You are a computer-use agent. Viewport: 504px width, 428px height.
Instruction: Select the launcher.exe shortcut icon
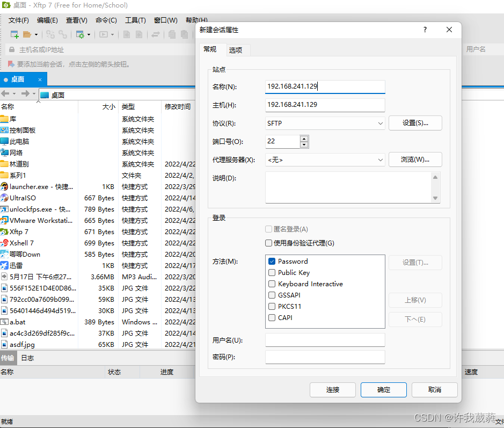[4, 186]
